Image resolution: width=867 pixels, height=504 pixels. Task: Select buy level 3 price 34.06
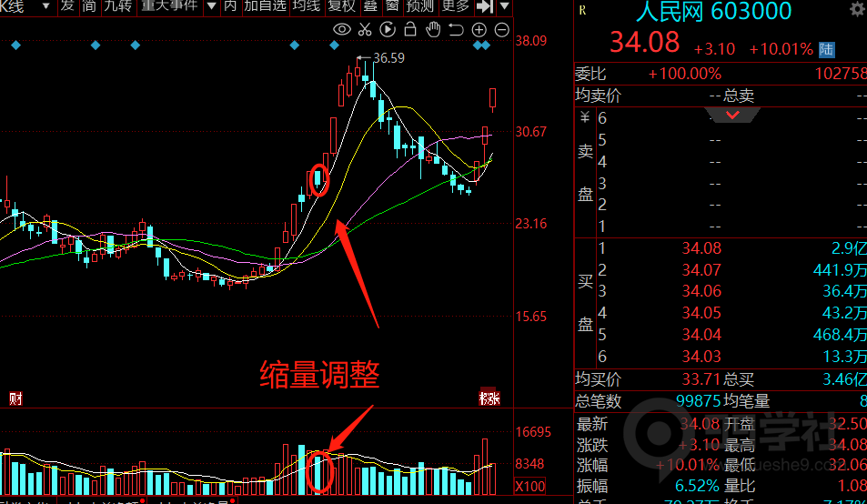(701, 291)
